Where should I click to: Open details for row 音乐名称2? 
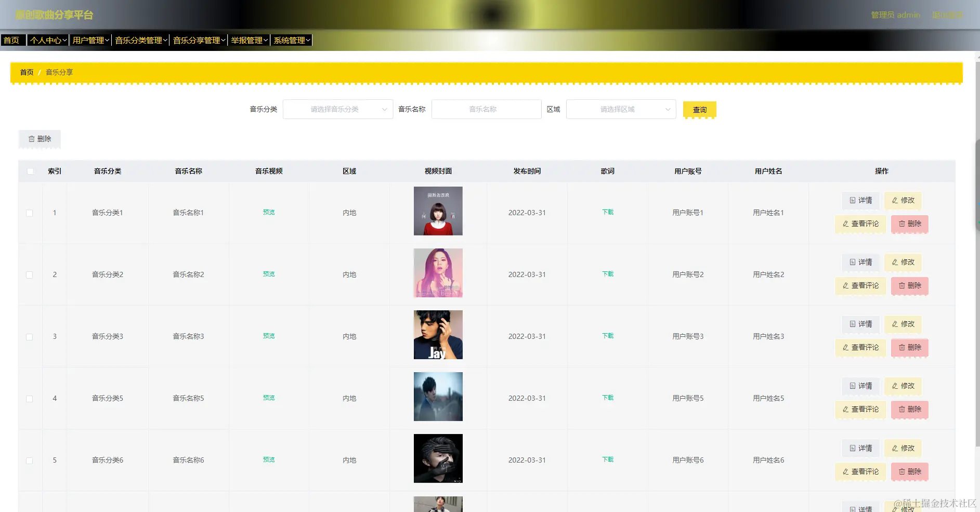click(x=860, y=262)
